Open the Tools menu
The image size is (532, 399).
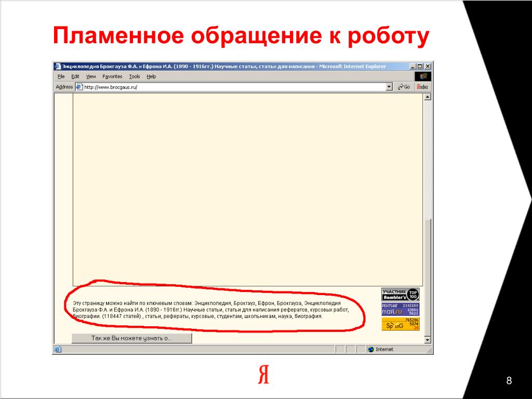135,76
